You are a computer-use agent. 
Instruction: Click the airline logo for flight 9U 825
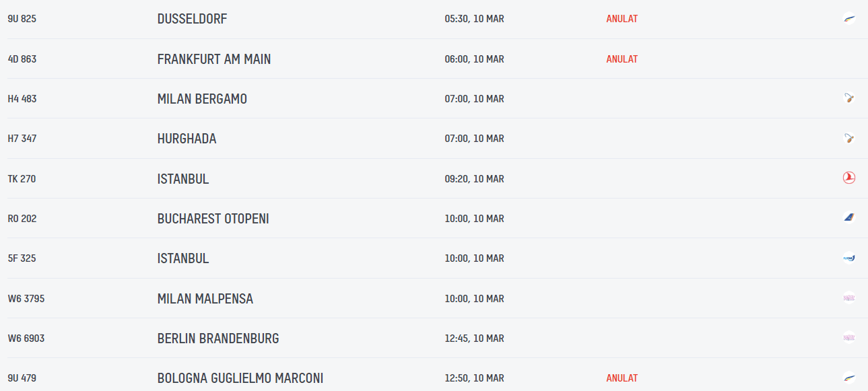coord(848,19)
